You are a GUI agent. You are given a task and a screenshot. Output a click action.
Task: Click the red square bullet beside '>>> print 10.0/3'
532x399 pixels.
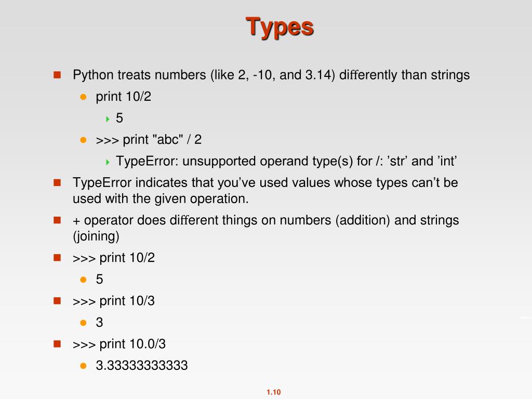point(57,344)
